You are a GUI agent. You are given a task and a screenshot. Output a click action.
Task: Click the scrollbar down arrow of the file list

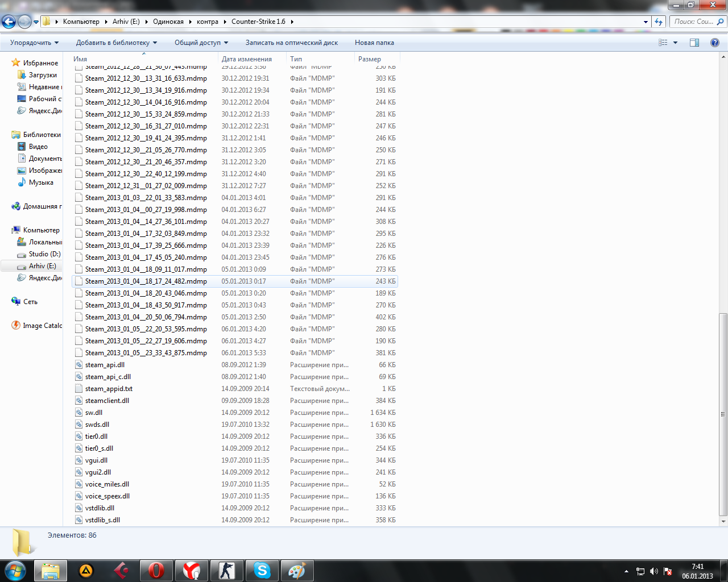click(723, 521)
